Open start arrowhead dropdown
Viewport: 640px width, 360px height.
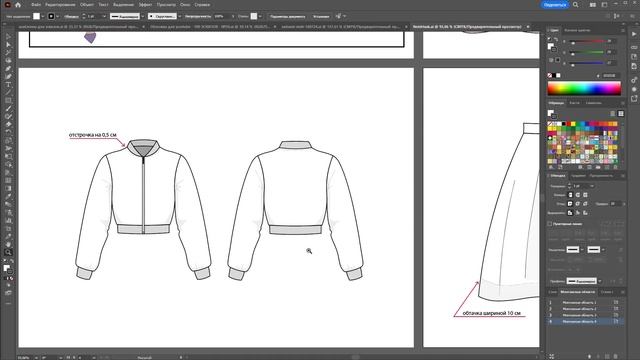point(582,249)
